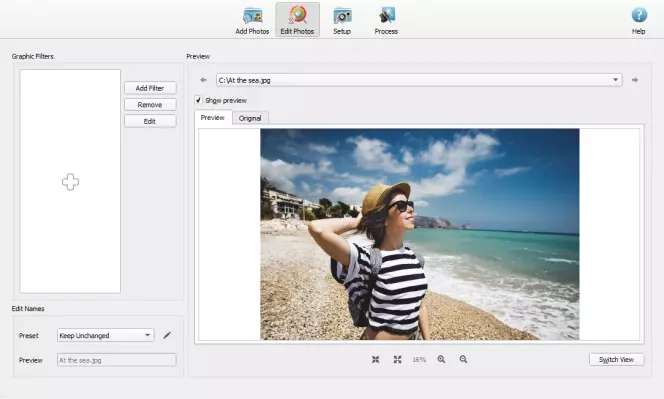This screenshot has width=664, height=399.
Task: Fit the image to the window
Action: 376,360
